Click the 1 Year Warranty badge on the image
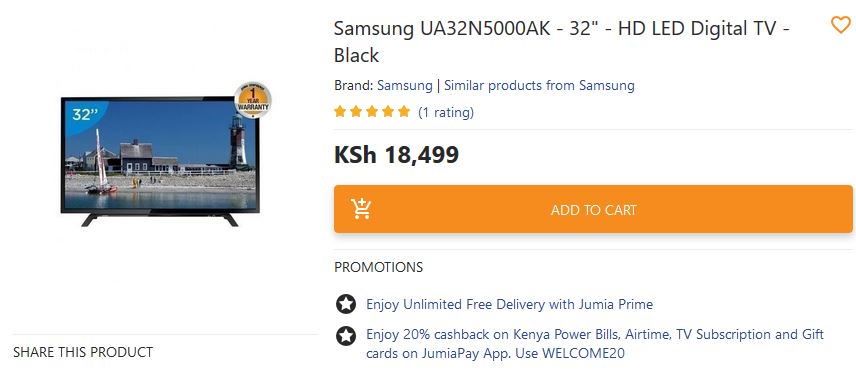Screen dimensions: 856x371 pos(253,100)
